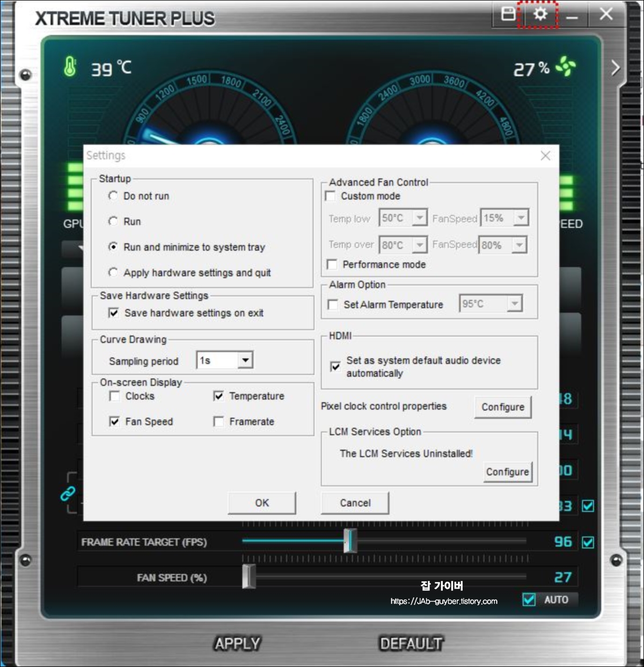Screen dimensions: 644x667
Task: Select 'Apply hardware settings and quit'
Action: click(x=113, y=273)
